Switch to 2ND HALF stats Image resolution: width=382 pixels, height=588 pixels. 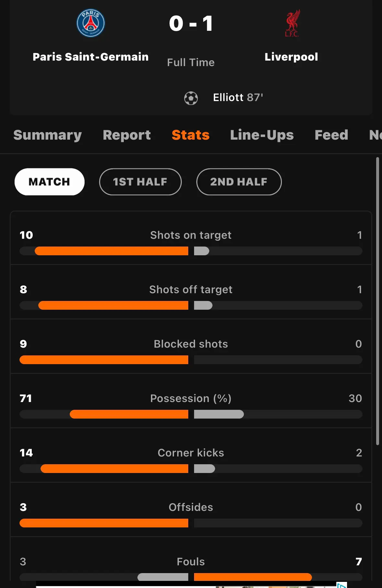pos(239,182)
